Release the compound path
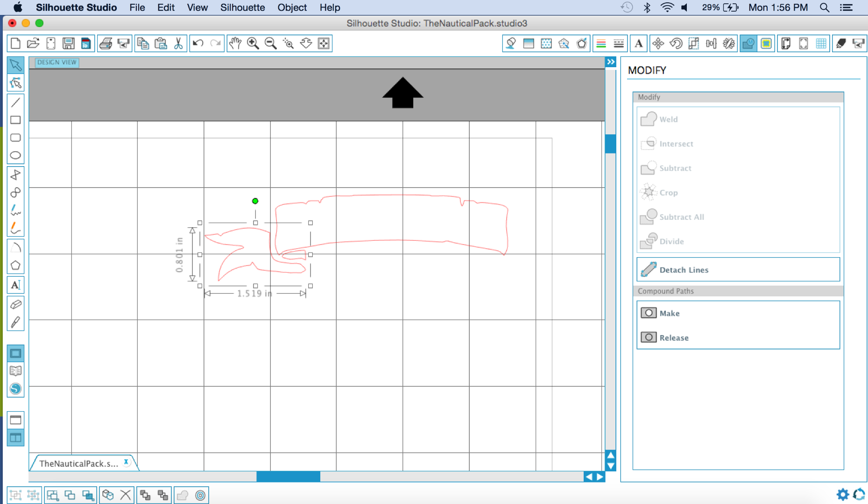This screenshot has width=868, height=504. click(738, 337)
